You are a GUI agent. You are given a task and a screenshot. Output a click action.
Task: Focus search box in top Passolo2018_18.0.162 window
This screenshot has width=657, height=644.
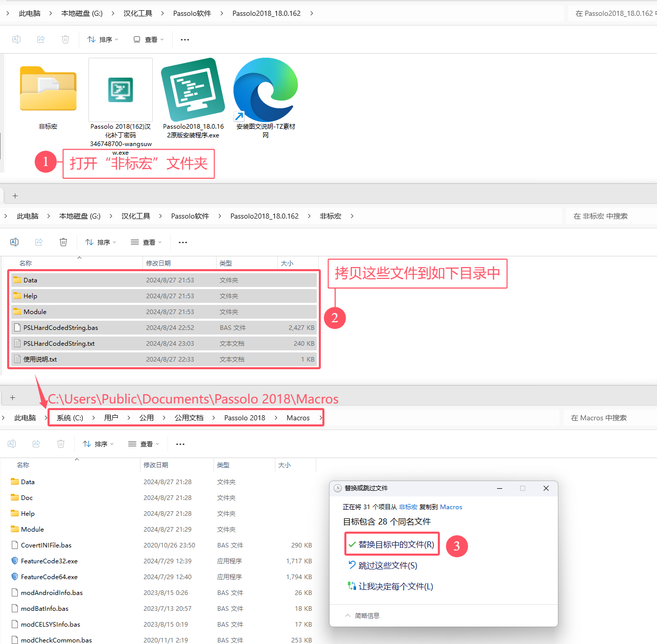tap(612, 13)
